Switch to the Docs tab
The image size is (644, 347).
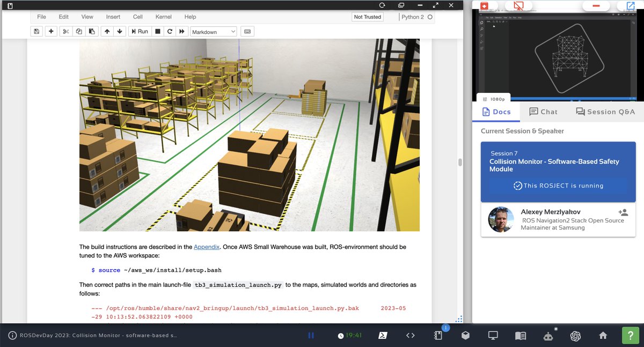click(x=496, y=112)
